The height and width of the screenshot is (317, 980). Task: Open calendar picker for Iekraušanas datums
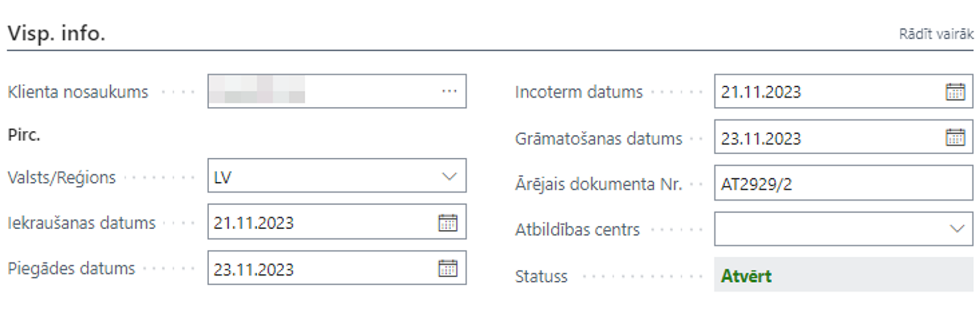(x=447, y=222)
